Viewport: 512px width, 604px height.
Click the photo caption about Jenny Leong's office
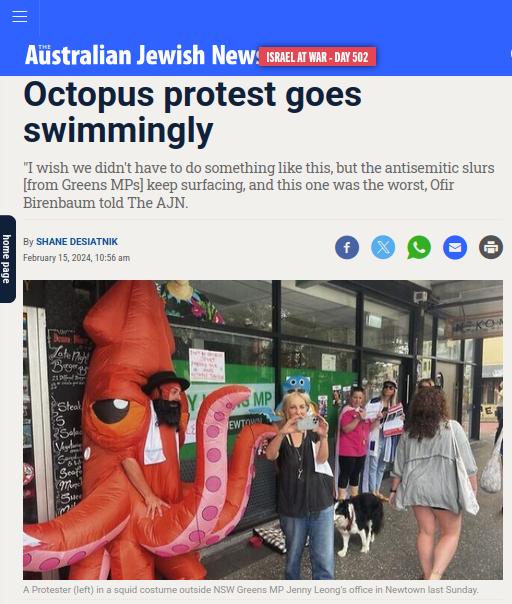click(250, 590)
